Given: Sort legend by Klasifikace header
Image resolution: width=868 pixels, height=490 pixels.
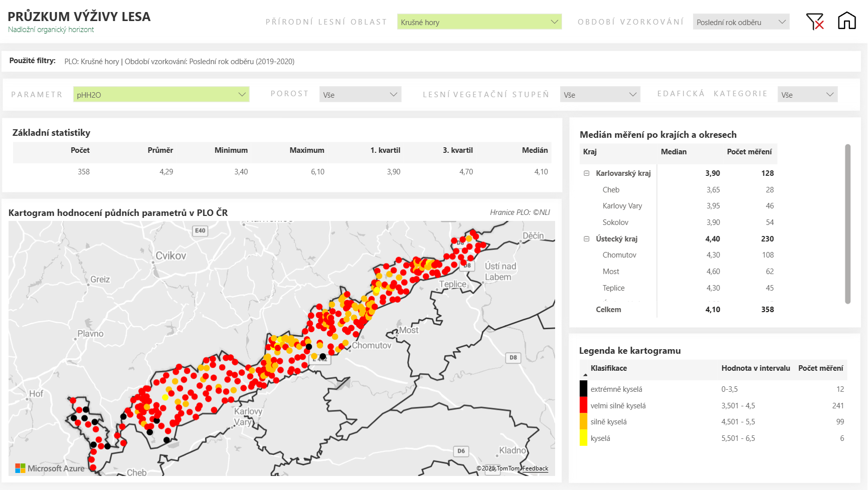Looking at the screenshot, I should tap(609, 368).
